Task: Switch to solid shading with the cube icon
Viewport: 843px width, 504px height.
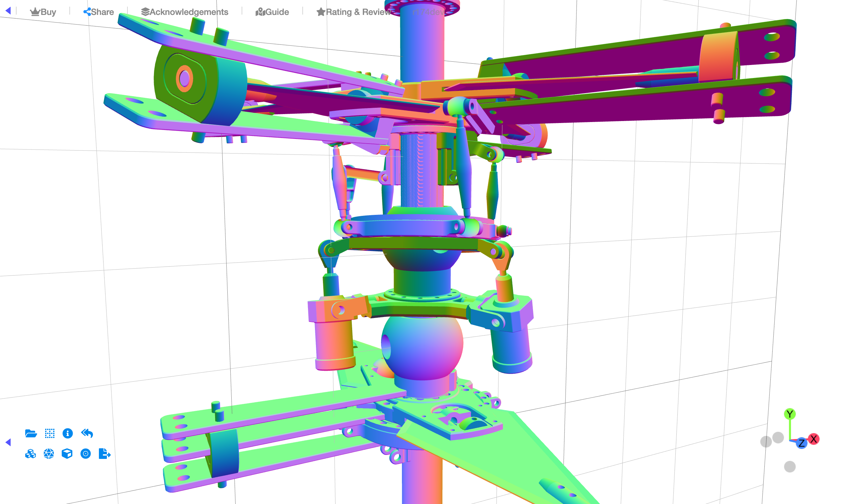Action: coord(67,454)
